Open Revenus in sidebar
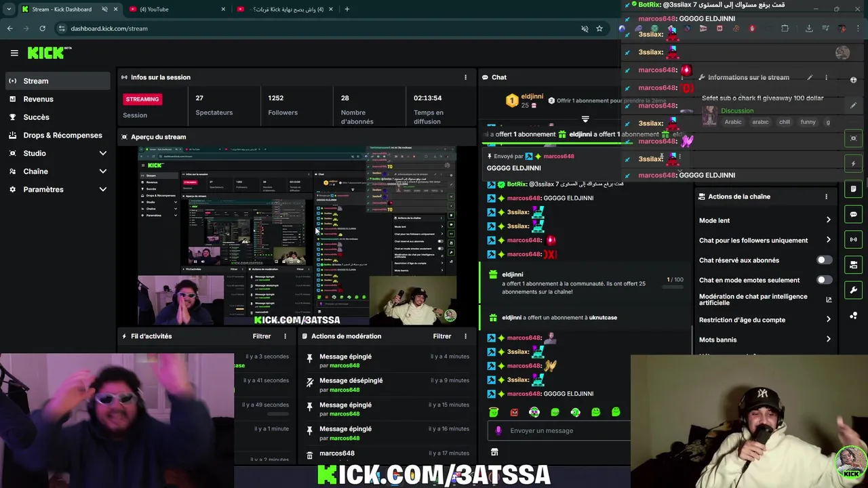The width and height of the screenshot is (868, 488). (58, 99)
